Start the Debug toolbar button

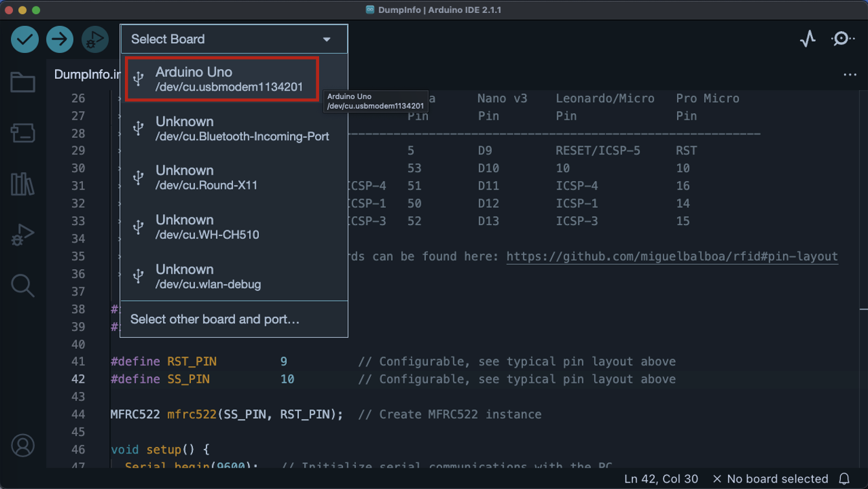(x=95, y=39)
